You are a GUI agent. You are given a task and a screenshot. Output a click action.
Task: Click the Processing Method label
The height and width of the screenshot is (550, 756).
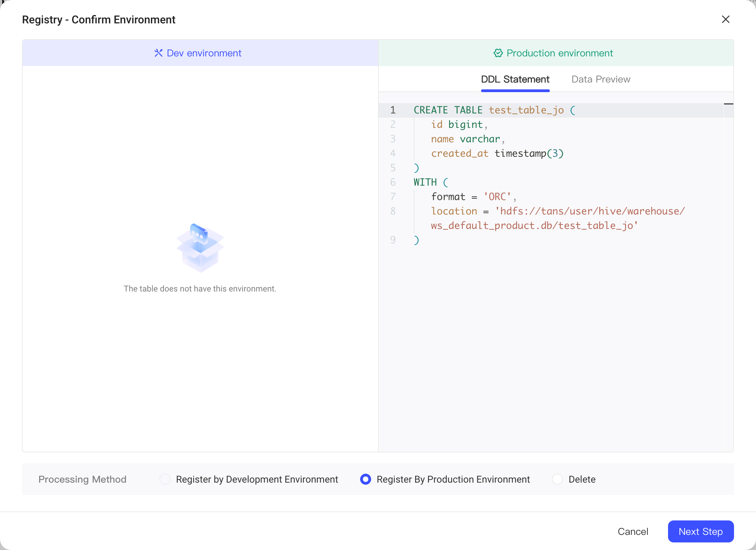(x=82, y=479)
